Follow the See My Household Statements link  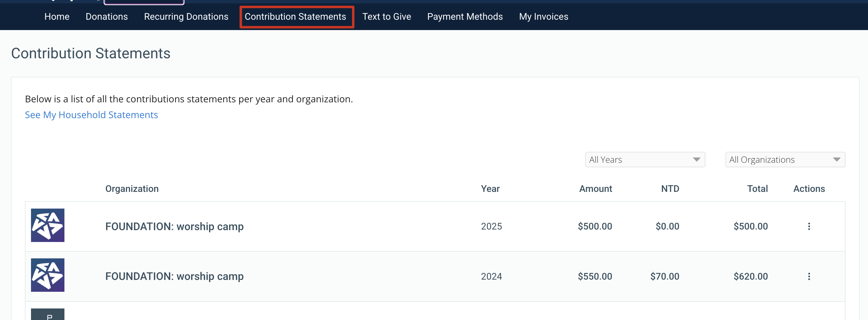coord(91,115)
